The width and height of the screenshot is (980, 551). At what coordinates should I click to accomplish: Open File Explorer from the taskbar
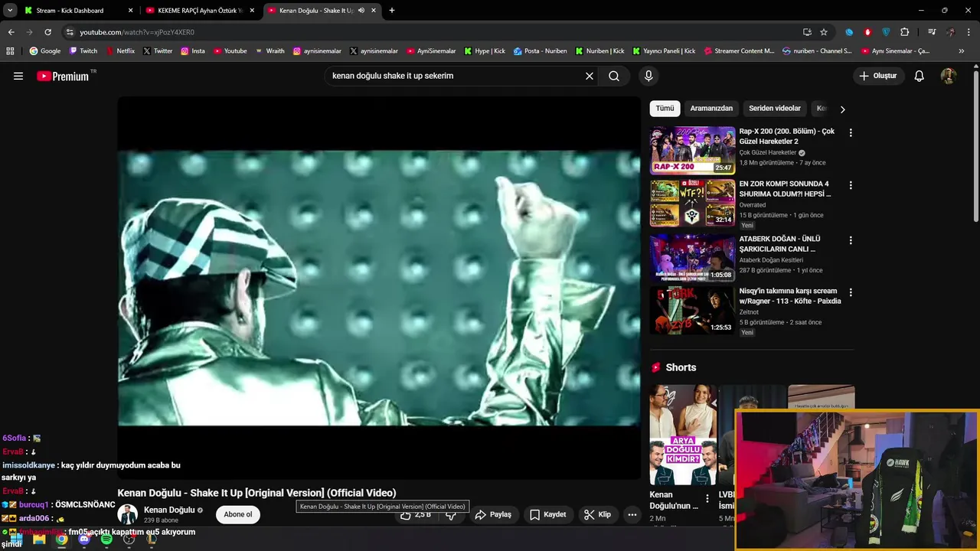click(39, 540)
